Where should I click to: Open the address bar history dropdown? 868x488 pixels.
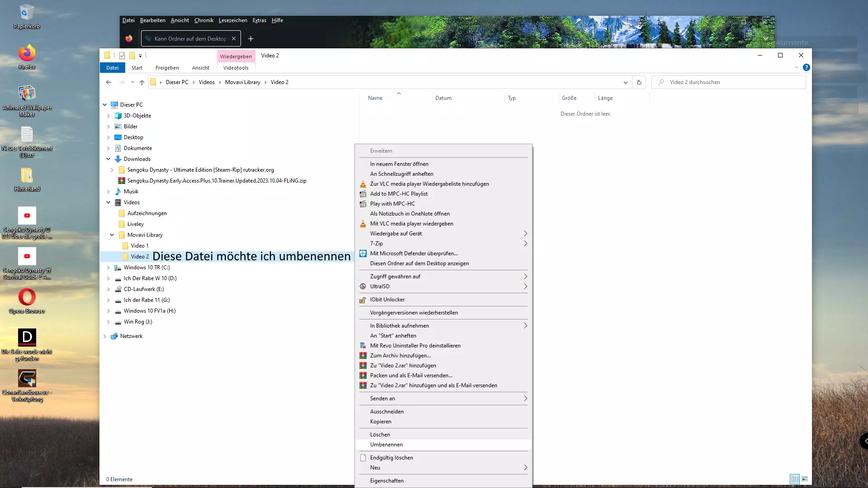click(625, 82)
